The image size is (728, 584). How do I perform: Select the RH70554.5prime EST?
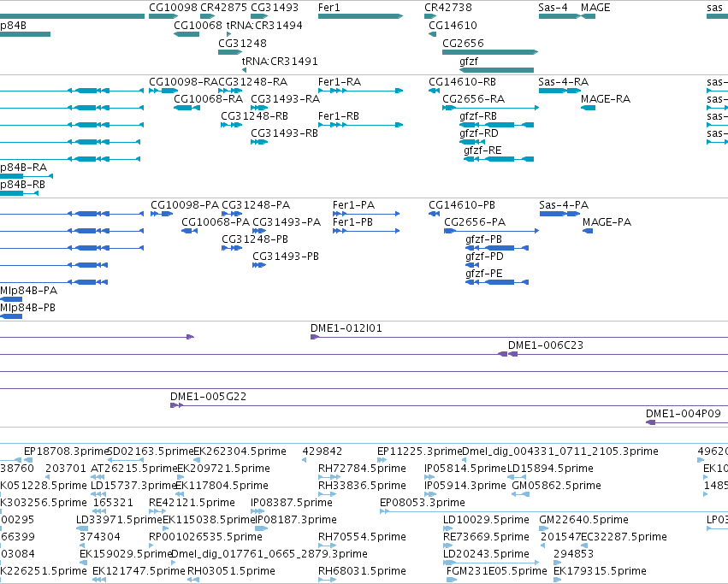click(x=327, y=546)
